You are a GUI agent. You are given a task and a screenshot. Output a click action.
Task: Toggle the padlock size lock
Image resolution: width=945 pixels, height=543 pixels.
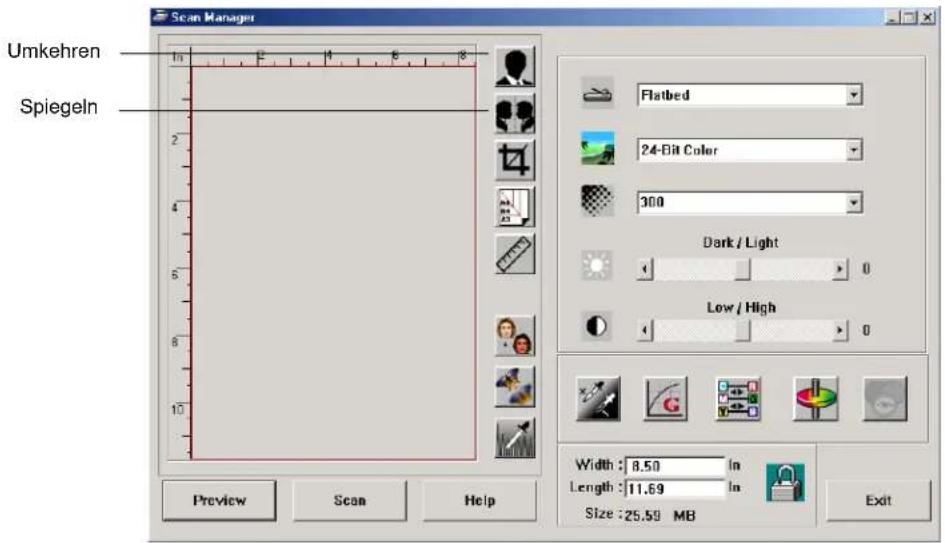tap(785, 482)
